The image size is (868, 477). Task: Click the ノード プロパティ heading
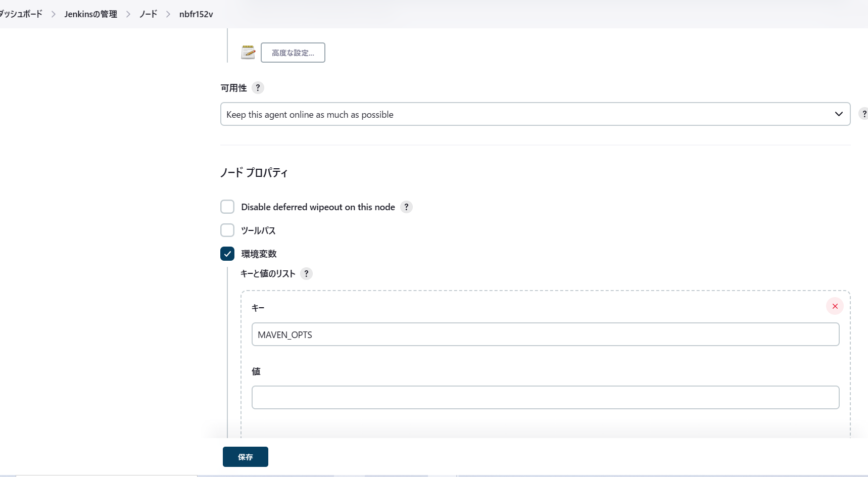pyautogui.click(x=254, y=173)
